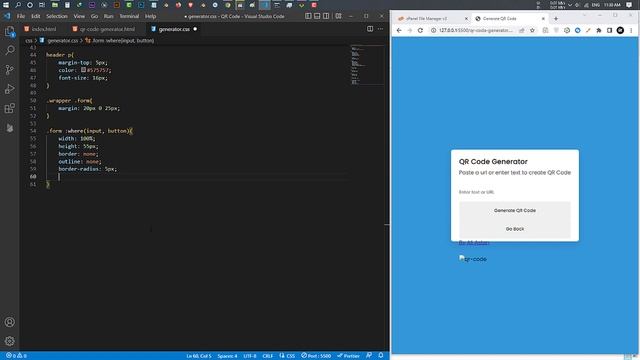Open the Source Control view

pyautogui.click(x=9, y=69)
